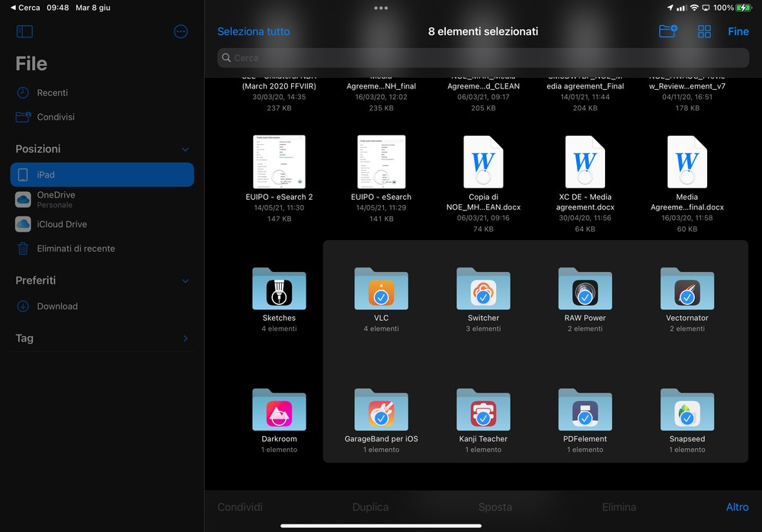This screenshot has height=532, width=762.
Task: Click the Cerca search field
Action: point(482,58)
